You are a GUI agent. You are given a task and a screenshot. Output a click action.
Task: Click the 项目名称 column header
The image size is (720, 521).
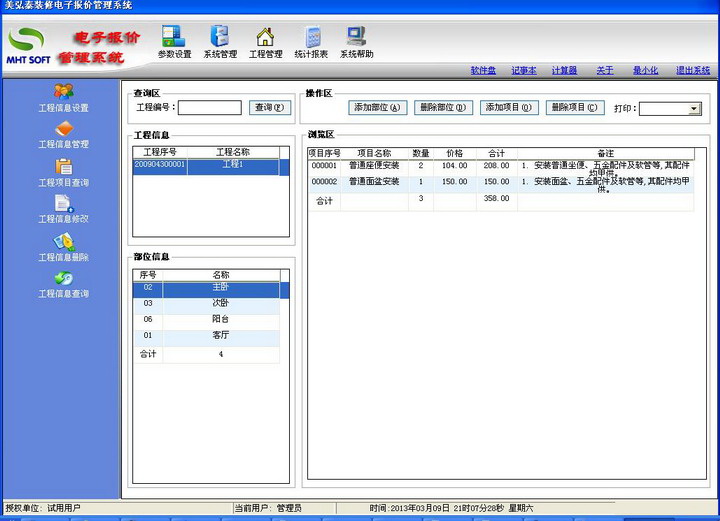pyautogui.click(x=374, y=153)
